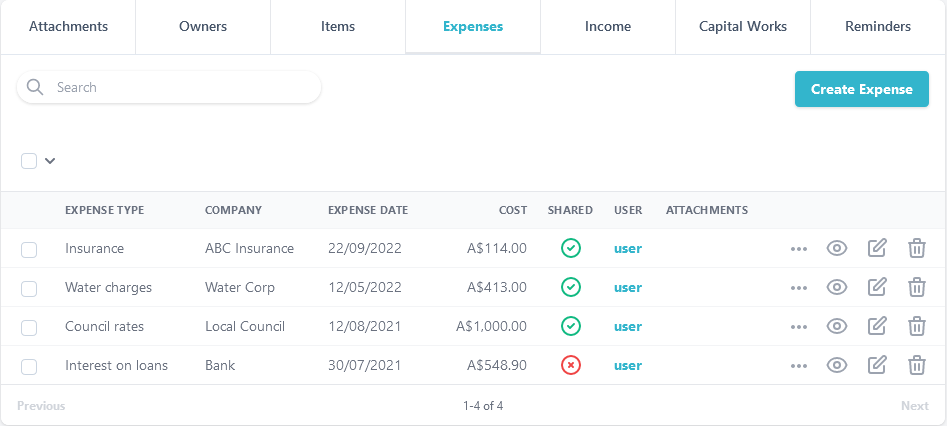Delete the Insurance expense row
947x426 pixels.
tap(916, 249)
